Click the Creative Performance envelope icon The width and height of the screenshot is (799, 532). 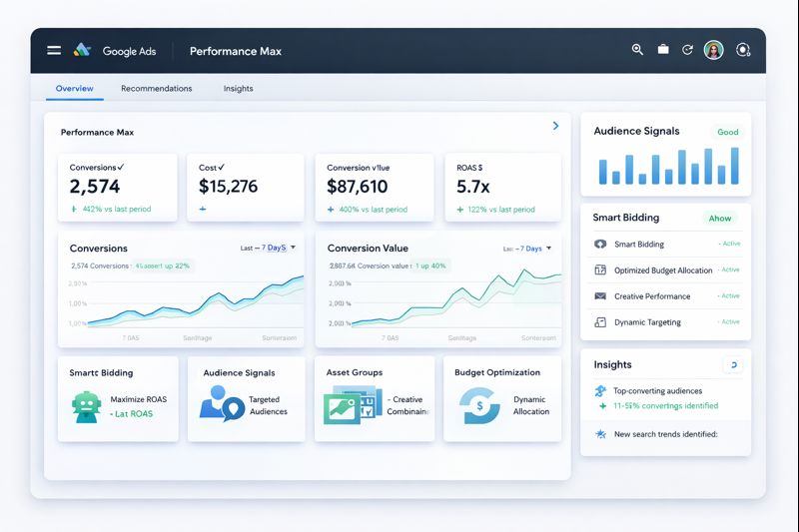600,295
